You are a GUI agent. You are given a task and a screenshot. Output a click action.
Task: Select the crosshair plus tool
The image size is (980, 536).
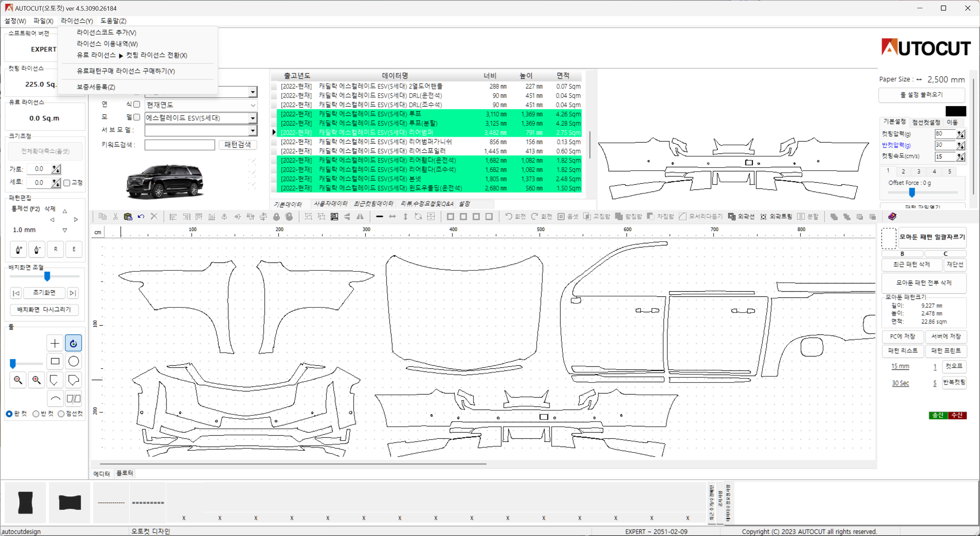click(x=55, y=343)
